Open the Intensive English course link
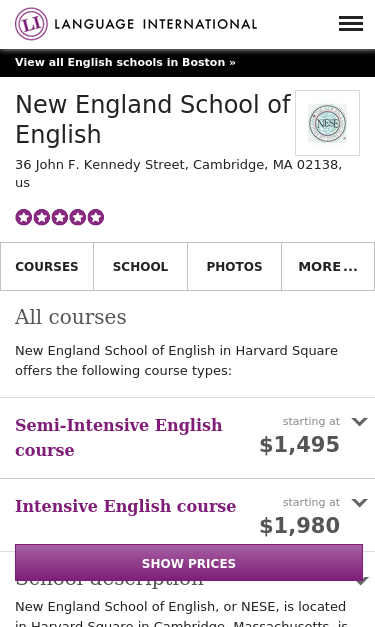The width and height of the screenshot is (375, 627). (x=126, y=506)
